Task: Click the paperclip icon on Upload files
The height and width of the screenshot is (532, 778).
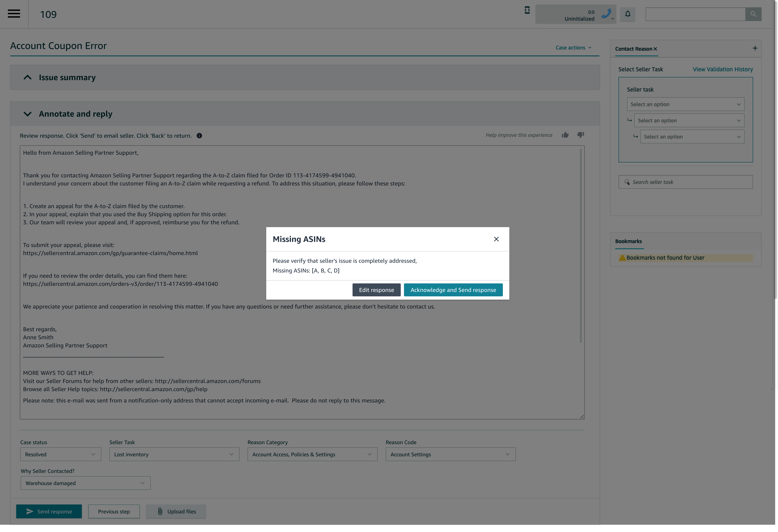Action: (x=160, y=511)
